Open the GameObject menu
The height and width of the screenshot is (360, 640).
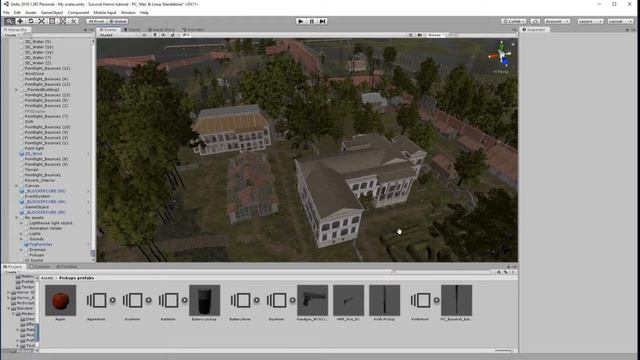pyautogui.click(x=52, y=13)
